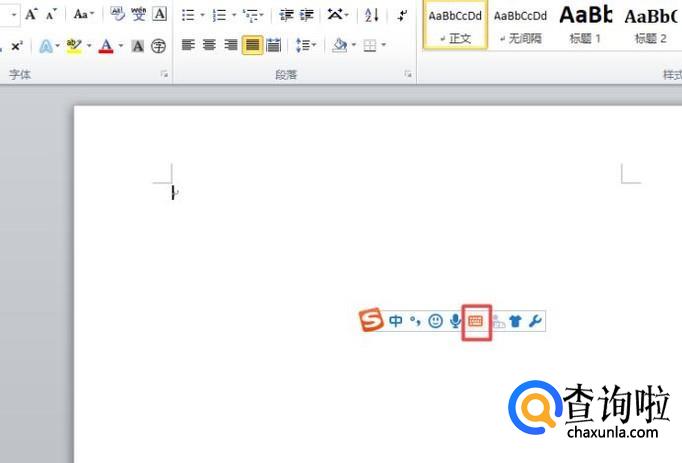682x463 pixels.
Task: Open Sogou toolbox wrench icon
Action: pyautogui.click(x=535, y=321)
